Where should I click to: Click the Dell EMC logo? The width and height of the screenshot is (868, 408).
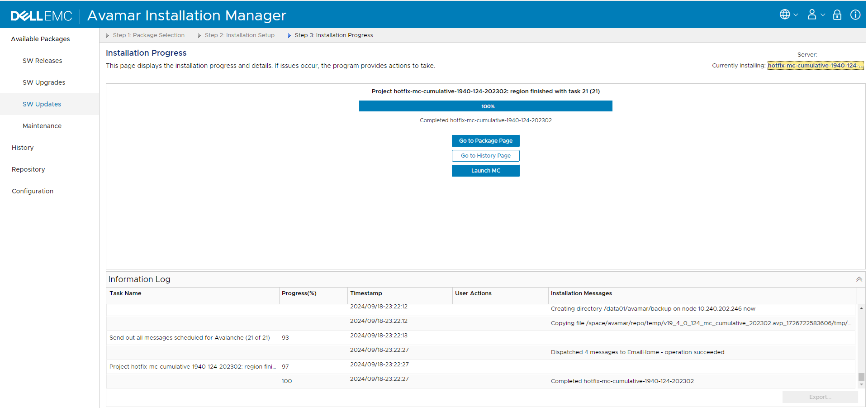coord(42,15)
